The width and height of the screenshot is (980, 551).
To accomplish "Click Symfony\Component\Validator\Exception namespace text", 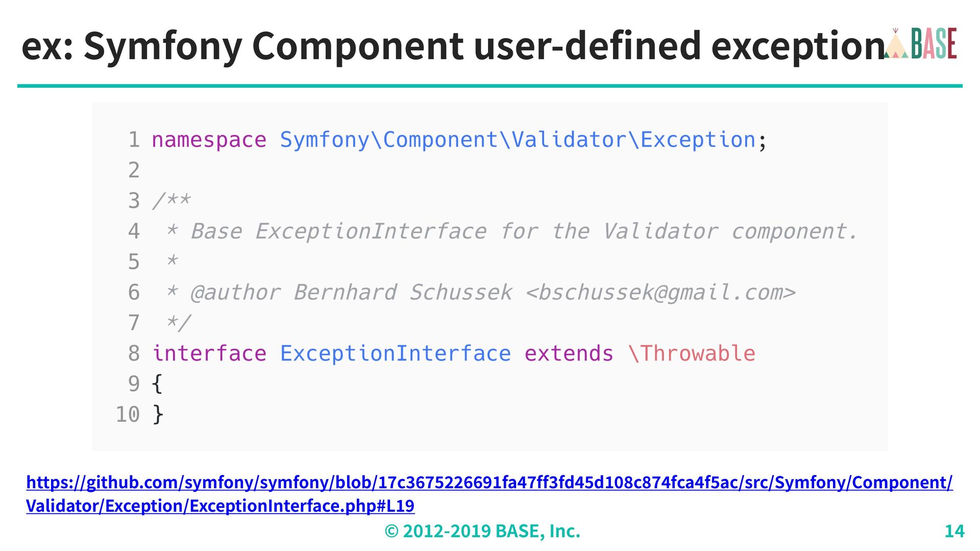I will coord(518,140).
